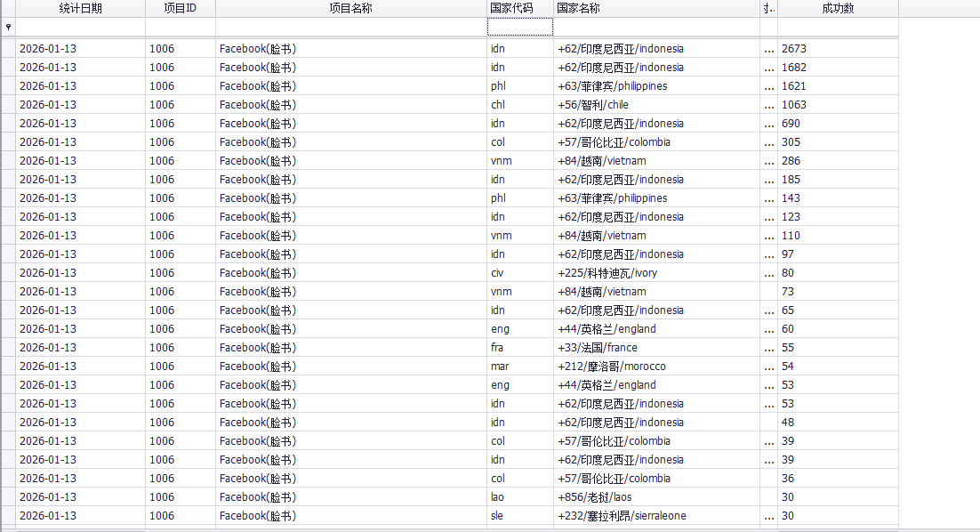Click the 国家代码 column header
Viewport: 980px width, 532px height.
pos(520,8)
